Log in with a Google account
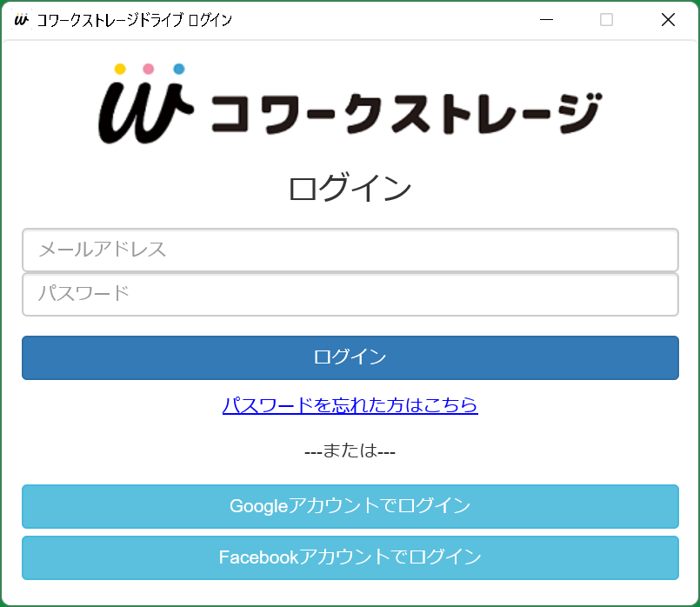Screen dimensions: 700x607 tap(350, 505)
